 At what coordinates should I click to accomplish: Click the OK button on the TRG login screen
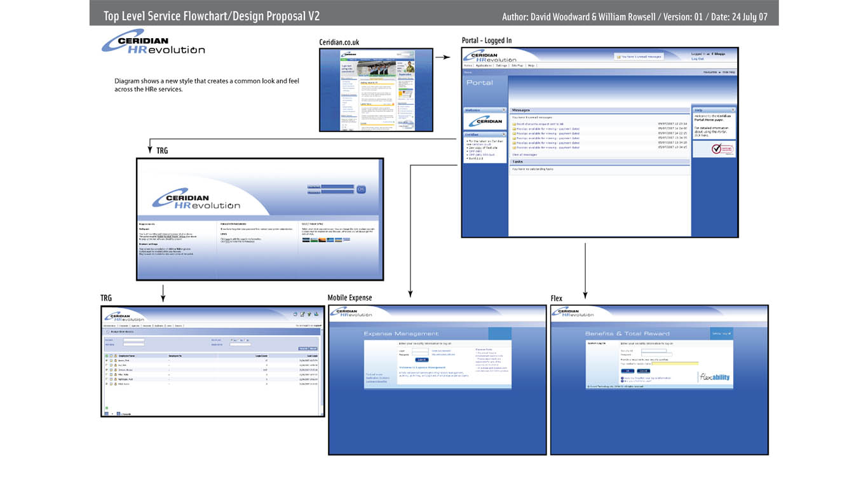click(x=361, y=189)
